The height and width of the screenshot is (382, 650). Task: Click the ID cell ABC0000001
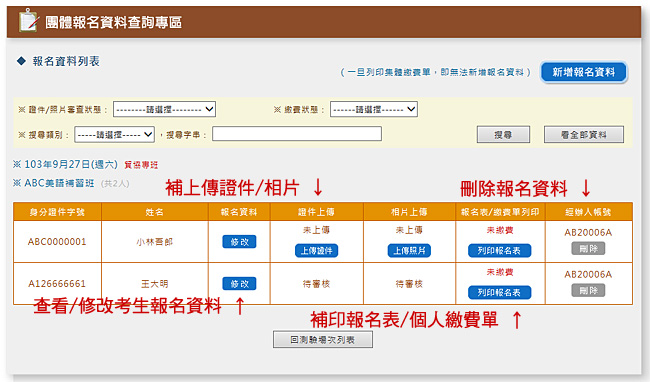coord(57,242)
